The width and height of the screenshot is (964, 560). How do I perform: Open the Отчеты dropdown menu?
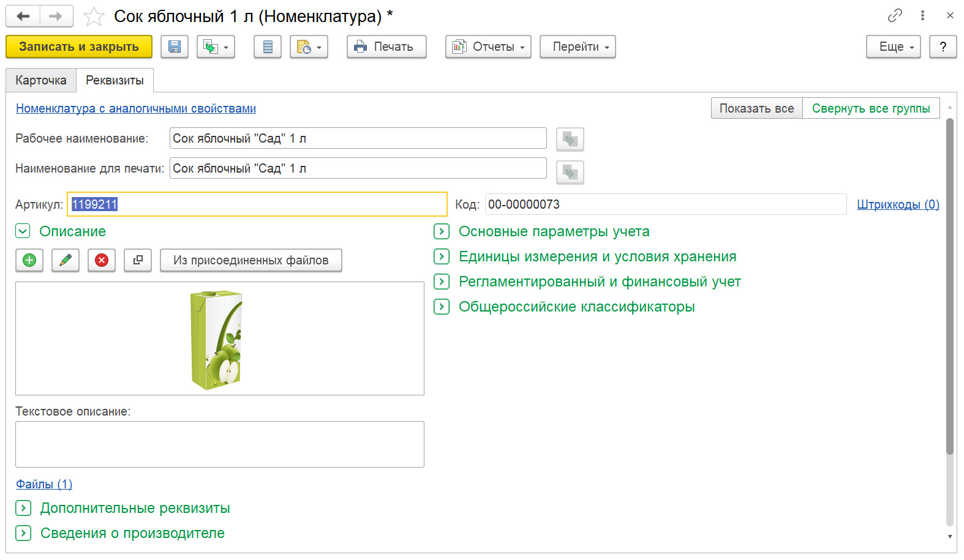pos(488,47)
